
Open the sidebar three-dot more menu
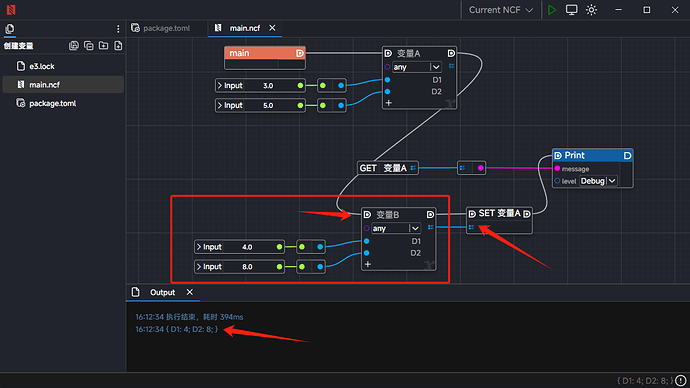coord(118,29)
